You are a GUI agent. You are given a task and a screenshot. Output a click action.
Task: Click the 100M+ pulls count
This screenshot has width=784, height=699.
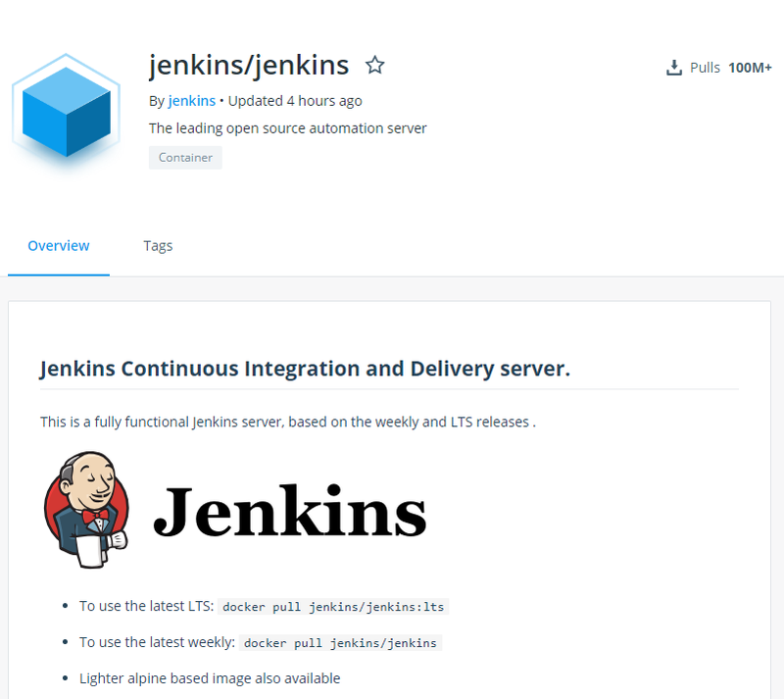(750, 68)
